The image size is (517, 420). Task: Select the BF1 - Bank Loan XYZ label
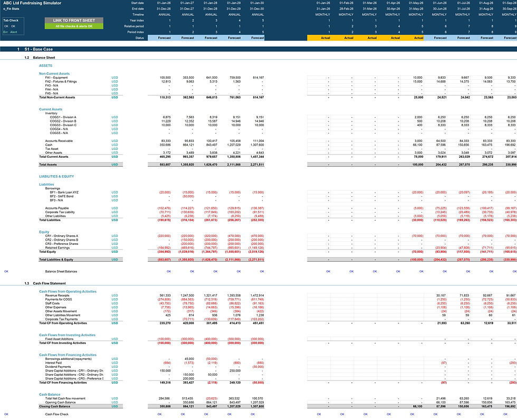(64, 193)
